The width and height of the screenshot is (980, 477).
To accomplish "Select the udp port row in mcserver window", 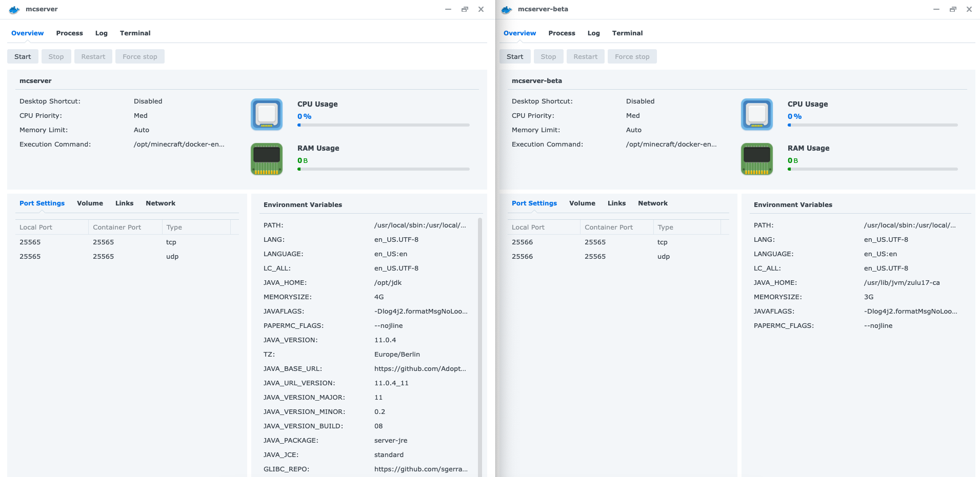I will click(127, 257).
